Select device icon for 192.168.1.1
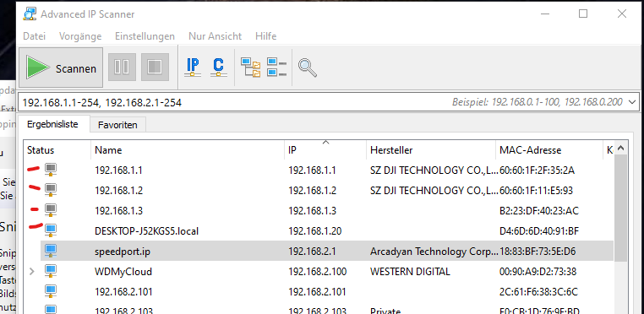644x314 pixels. tap(51, 170)
